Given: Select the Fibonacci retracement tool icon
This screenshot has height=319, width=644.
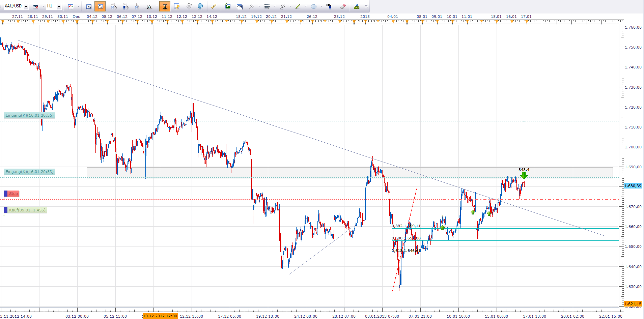Looking at the screenshot, I should point(267,6).
